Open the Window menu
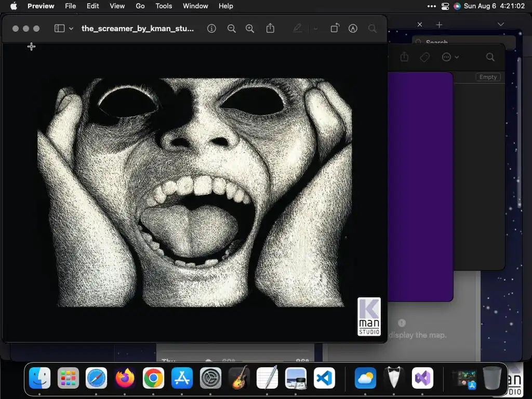Image resolution: width=532 pixels, height=399 pixels. tap(195, 6)
